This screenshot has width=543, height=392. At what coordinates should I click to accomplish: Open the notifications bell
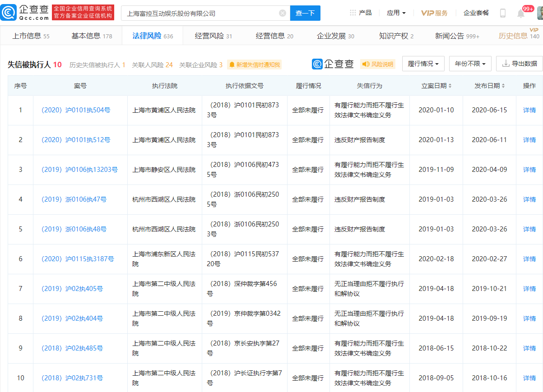pyautogui.click(x=521, y=13)
